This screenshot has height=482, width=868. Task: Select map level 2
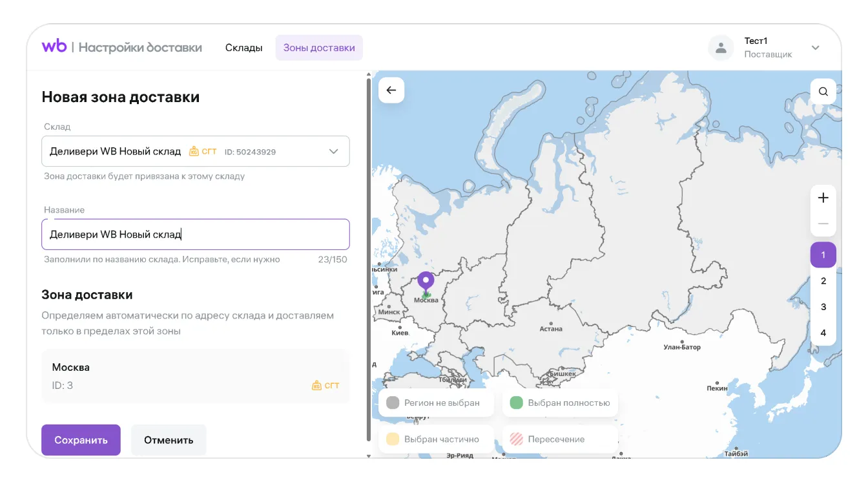(x=823, y=281)
